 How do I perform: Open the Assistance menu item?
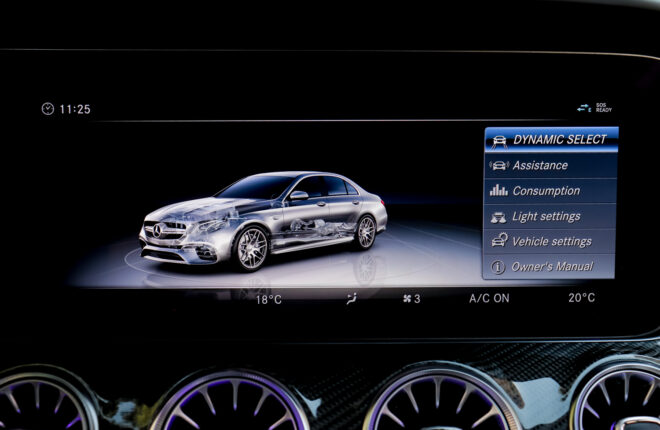[x=551, y=165]
